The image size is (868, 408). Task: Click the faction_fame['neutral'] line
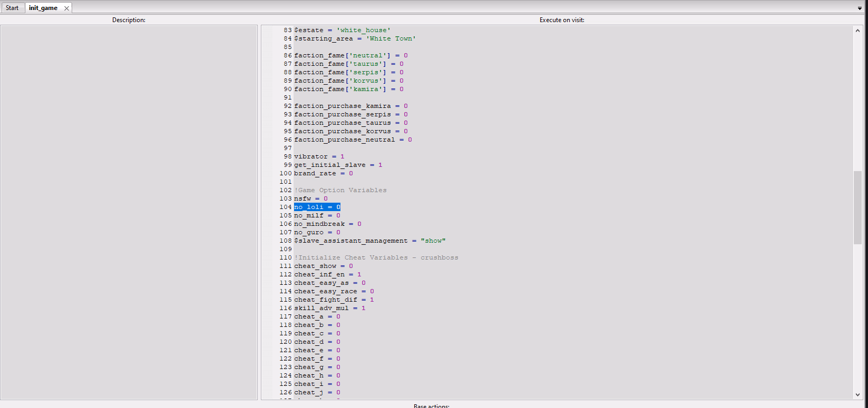click(x=350, y=55)
